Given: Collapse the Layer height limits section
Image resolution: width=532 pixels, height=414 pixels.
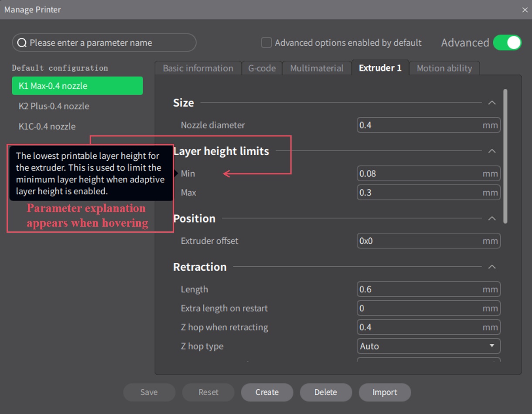Looking at the screenshot, I should [492, 151].
